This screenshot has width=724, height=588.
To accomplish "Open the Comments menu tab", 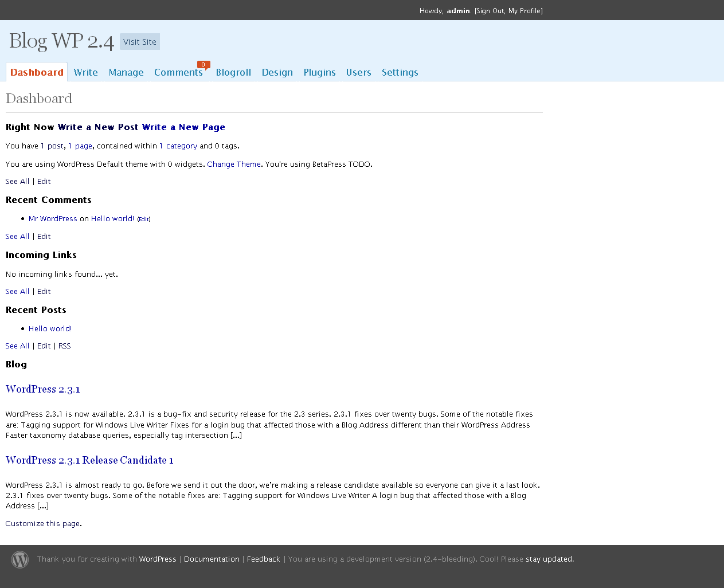I will tap(178, 72).
